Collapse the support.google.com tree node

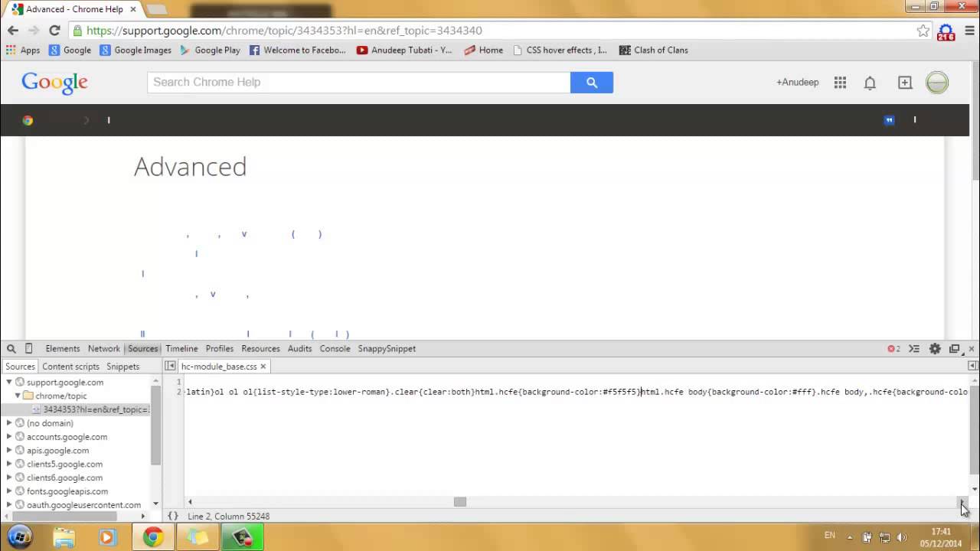pyautogui.click(x=9, y=382)
